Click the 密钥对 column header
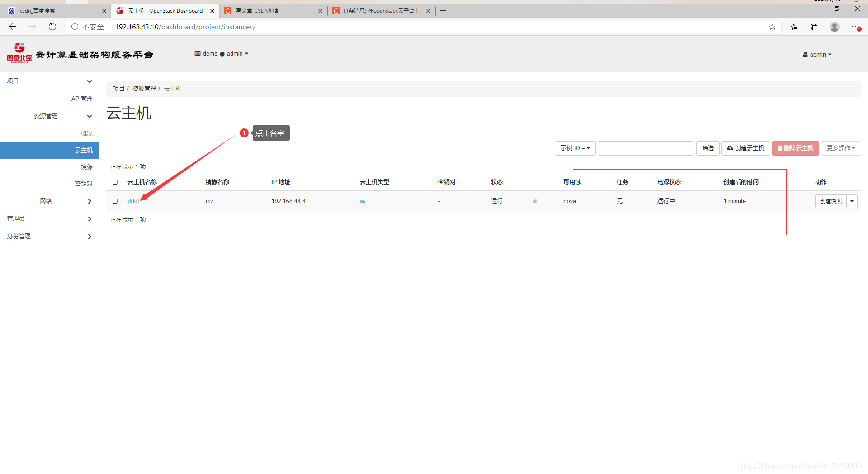Screen dimensions: 868x474 pyautogui.click(x=447, y=182)
